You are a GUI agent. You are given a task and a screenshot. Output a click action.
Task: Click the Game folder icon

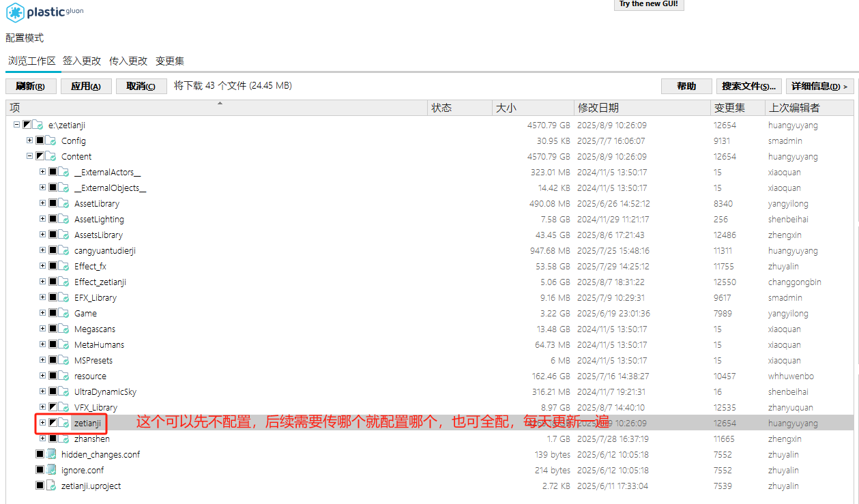coord(63,314)
